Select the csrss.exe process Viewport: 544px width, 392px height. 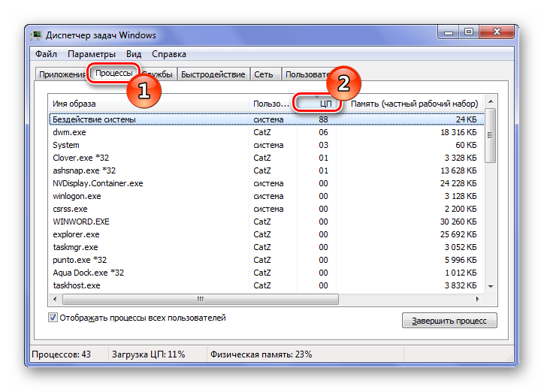coord(267,209)
